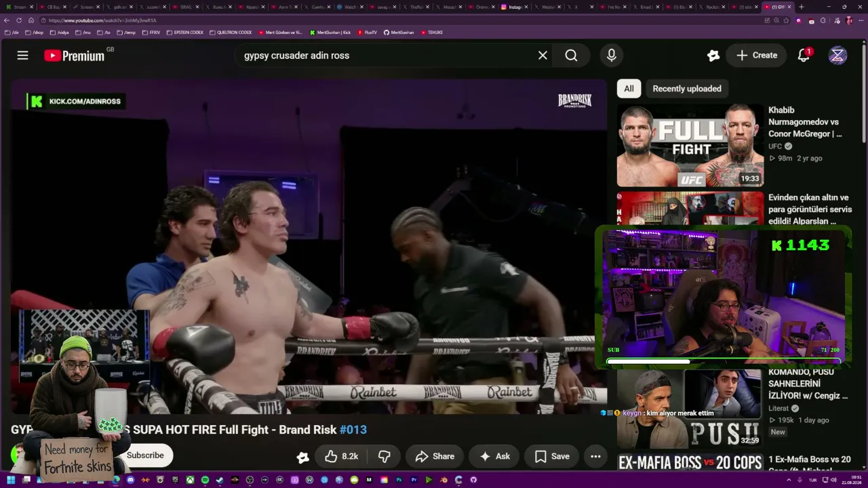This screenshot has width=868, height=488.
Task: Switch to the Instagram browser tab
Action: coord(515,7)
